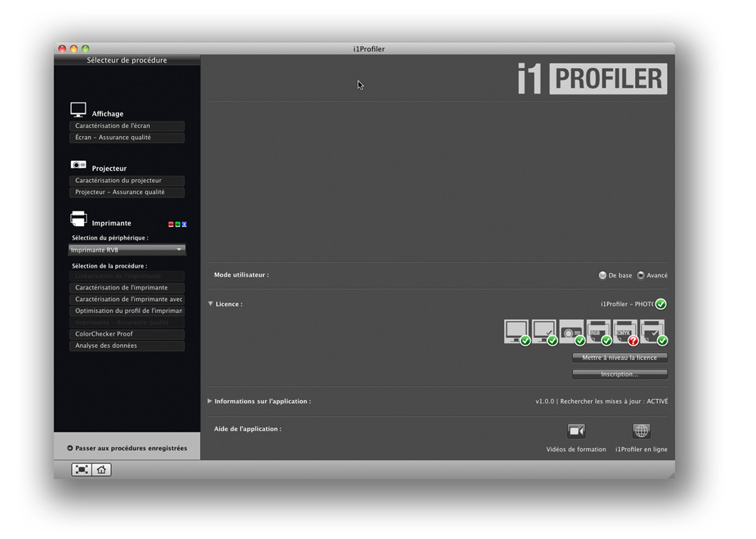Click update status text showing ACTIVÉ
Image resolution: width=756 pixels, height=539 pixels.
click(602, 401)
